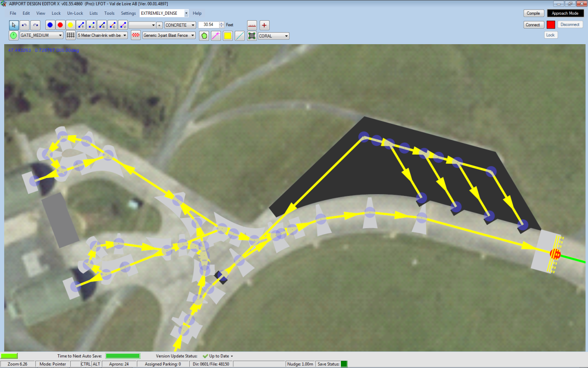Screen dimensions: 588x368
Task: Click the chain-link fence grid icon
Action: (70, 35)
